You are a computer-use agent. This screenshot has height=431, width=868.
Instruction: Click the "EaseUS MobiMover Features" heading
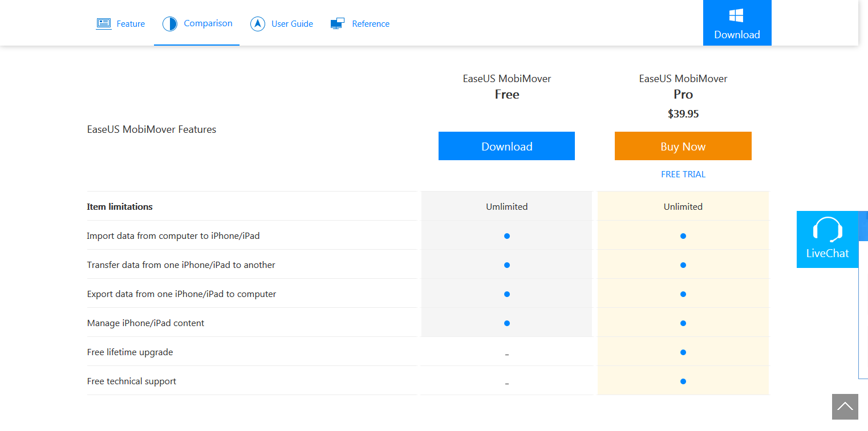point(152,129)
